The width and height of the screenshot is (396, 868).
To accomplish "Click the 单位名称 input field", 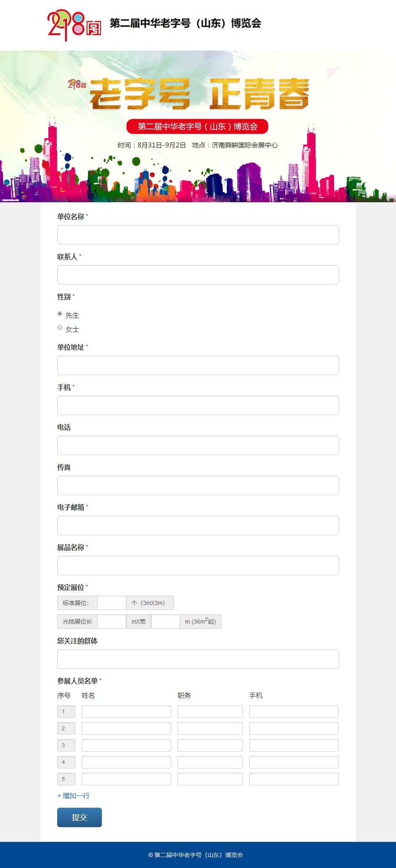I will [198, 235].
